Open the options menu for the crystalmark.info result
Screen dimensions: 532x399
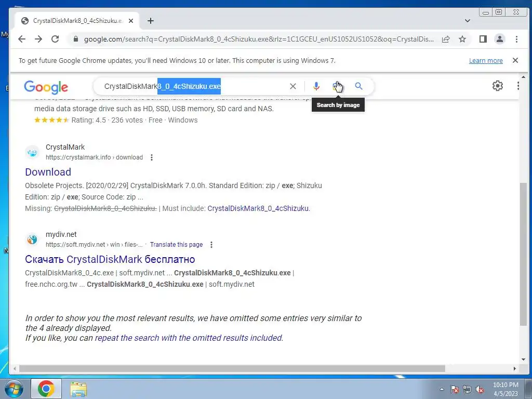coord(152,157)
